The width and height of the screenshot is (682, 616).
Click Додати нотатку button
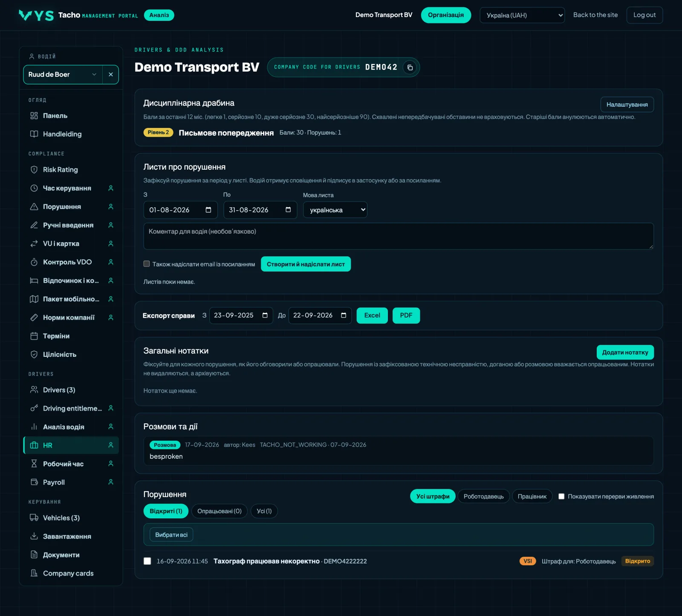click(x=625, y=352)
